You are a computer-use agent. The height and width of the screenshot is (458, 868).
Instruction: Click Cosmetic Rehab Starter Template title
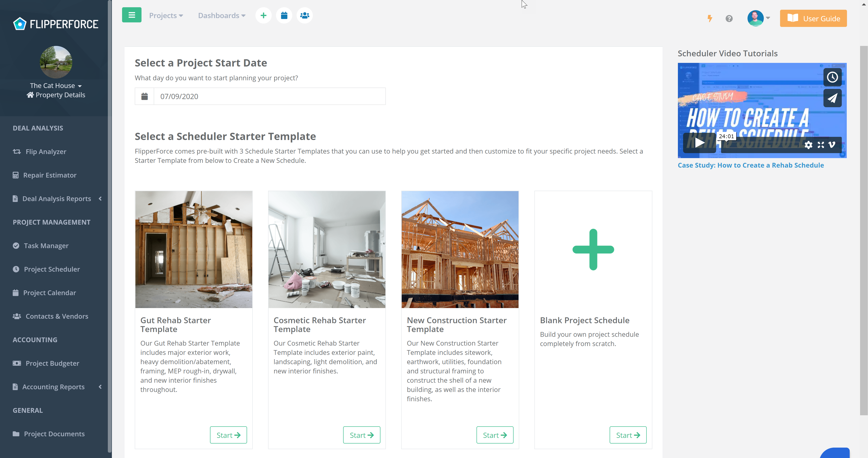319,324
